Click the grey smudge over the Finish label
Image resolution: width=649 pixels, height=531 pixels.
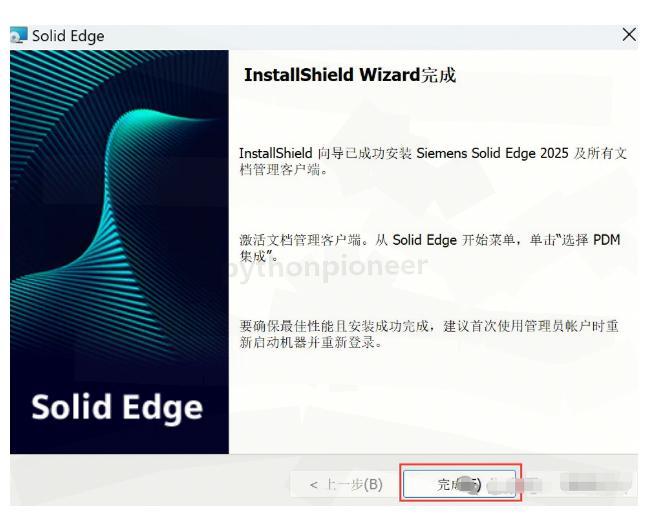(467, 484)
